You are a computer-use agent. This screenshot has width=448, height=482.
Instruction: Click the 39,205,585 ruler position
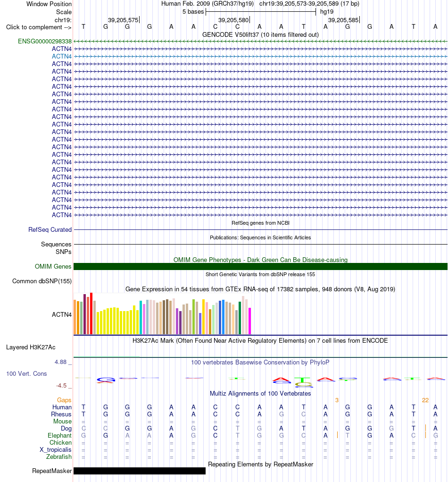tap(343, 20)
